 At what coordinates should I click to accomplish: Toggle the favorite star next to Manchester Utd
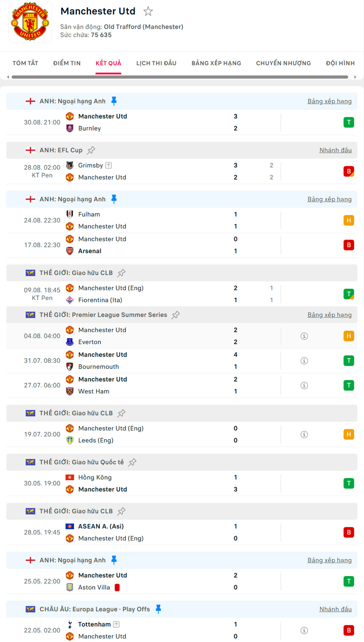tap(149, 11)
